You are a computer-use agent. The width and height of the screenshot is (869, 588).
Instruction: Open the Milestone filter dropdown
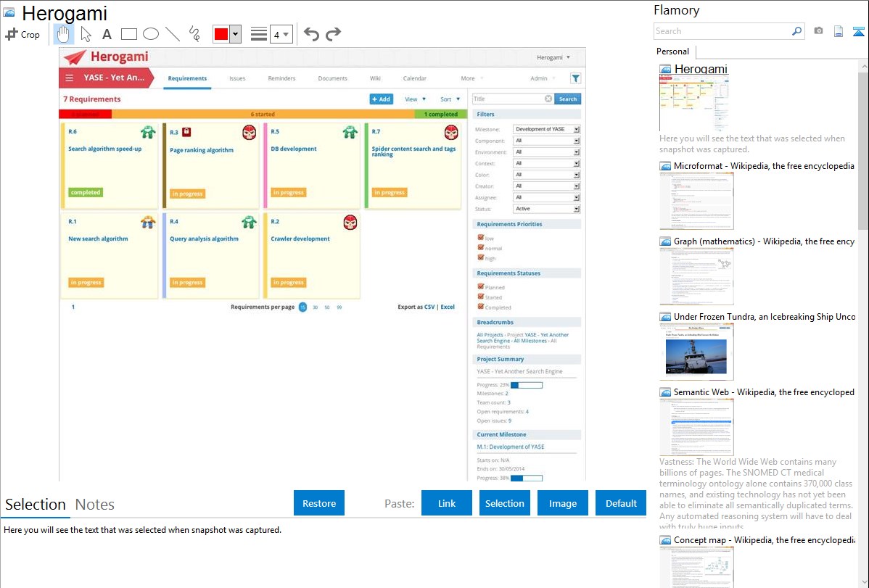click(546, 129)
